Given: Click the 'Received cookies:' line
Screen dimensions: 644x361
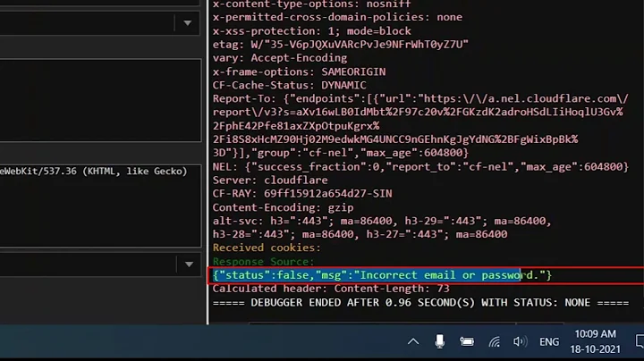Looking at the screenshot, I should click(x=267, y=248).
